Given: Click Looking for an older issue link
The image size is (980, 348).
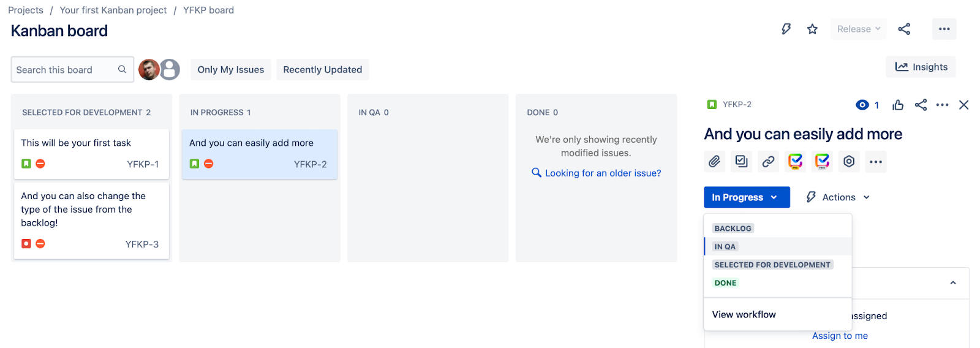Looking at the screenshot, I should pos(603,173).
